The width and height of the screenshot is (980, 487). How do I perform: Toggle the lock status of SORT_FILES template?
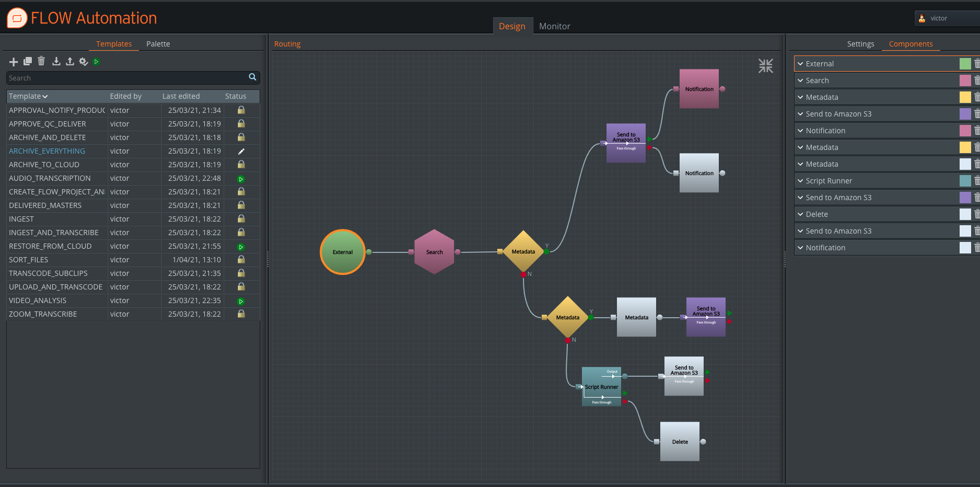coord(241,260)
